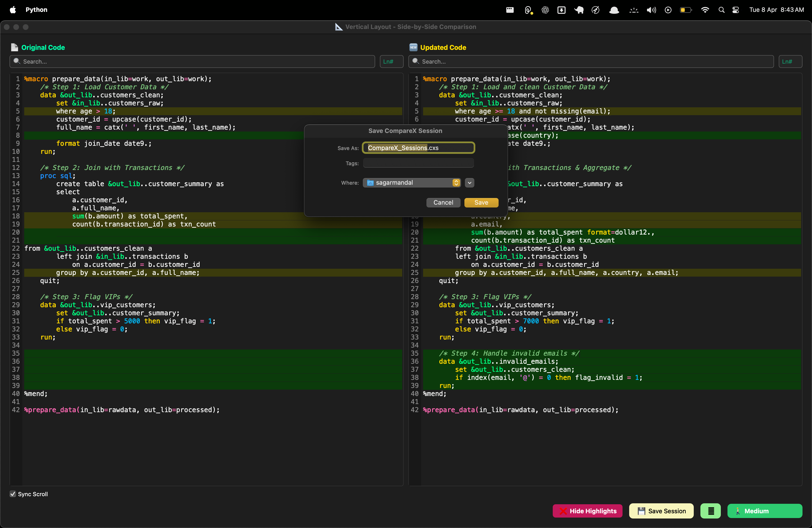
Task: Click the magnifier in Updated Code search
Action: point(415,61)
